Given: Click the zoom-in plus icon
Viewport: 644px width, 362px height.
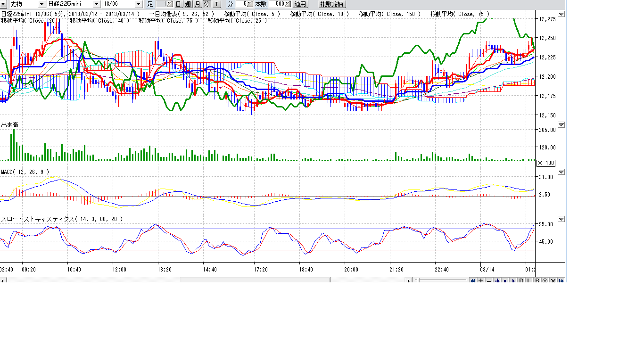Looking at the screenshot, I should point(481,281).
